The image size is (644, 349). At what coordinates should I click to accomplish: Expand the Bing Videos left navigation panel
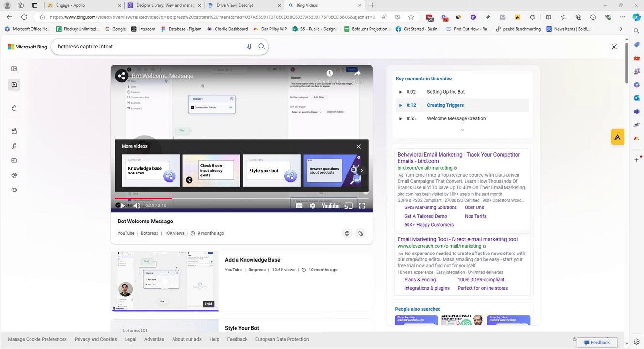pyautogui.click(x=14, y=69)
